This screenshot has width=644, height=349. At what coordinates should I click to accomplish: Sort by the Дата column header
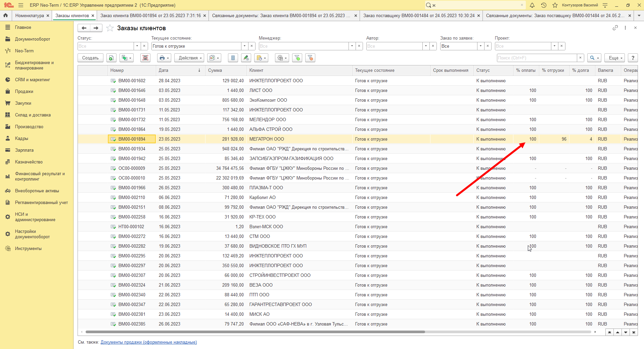coord(180,70)
